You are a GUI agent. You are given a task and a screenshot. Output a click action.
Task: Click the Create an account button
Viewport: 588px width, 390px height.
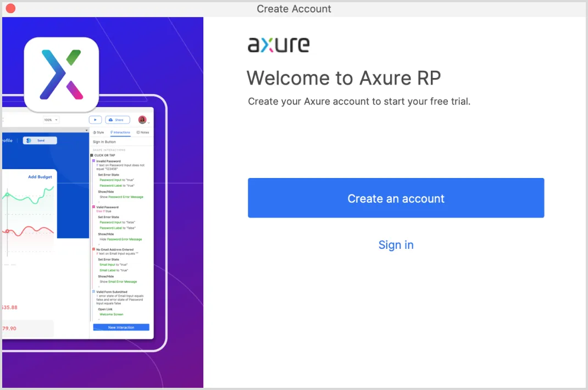tap(396, 198)
